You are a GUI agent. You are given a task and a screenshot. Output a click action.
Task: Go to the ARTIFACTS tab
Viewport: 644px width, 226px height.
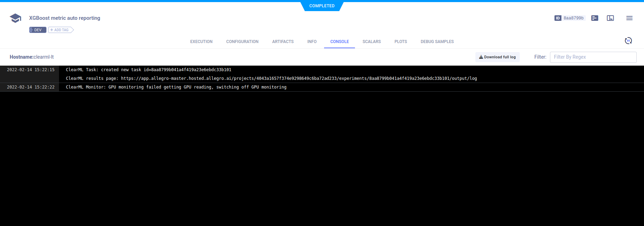point(283,42)
